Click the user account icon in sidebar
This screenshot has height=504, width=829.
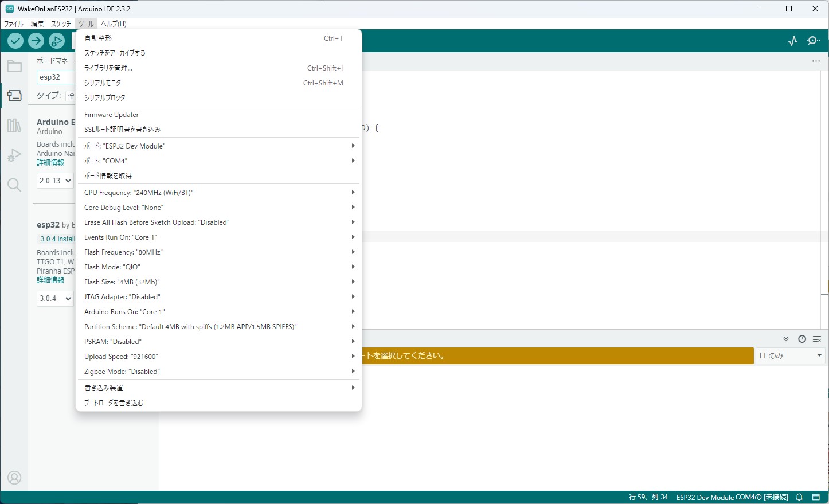pyautogui.click(x=14, y=478)
